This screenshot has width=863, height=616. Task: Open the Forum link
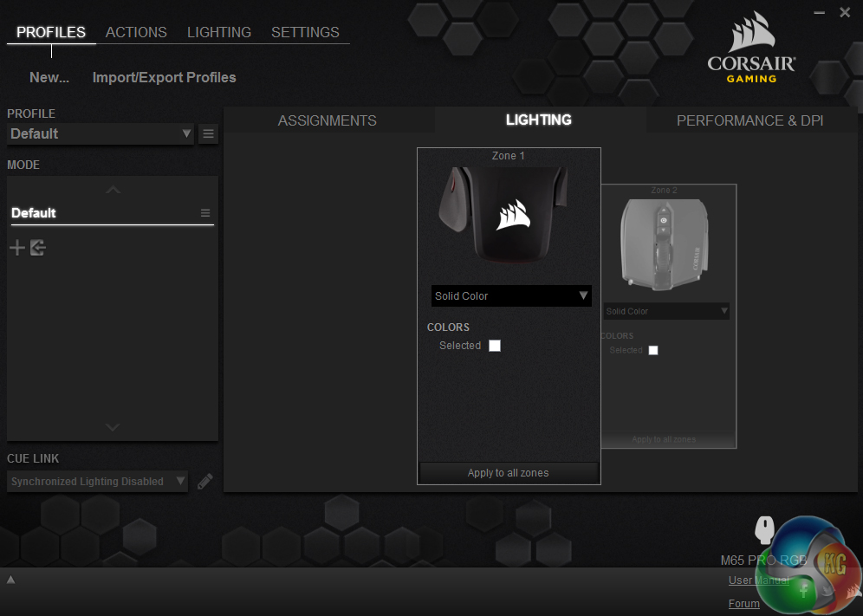coord(744,603)
